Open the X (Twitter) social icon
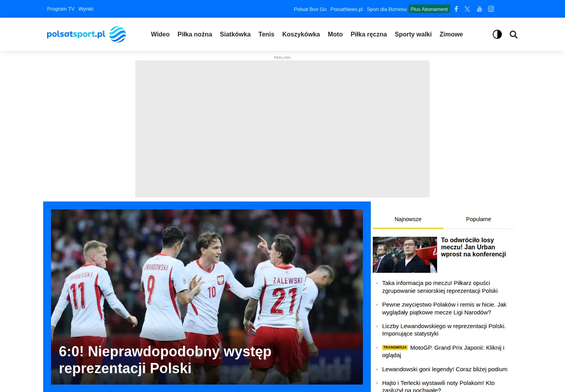 [467, 9]
